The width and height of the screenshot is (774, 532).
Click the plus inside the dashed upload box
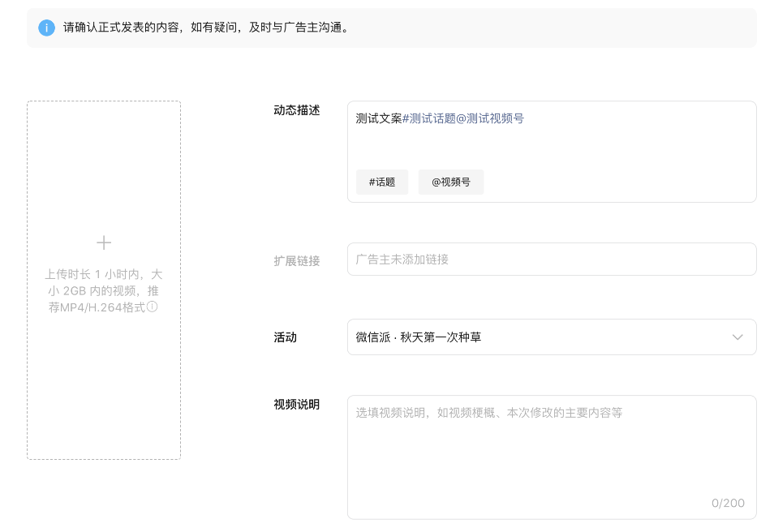coord(104,242)
